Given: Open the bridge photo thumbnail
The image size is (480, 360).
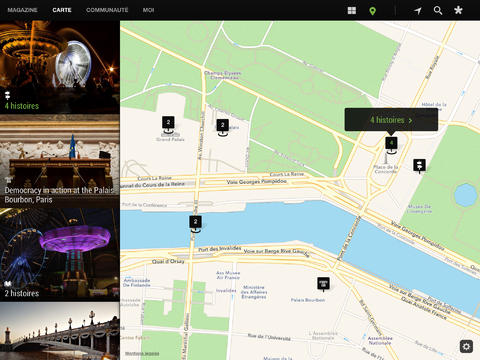Looking at the screenshot, I should coord(60,331).
